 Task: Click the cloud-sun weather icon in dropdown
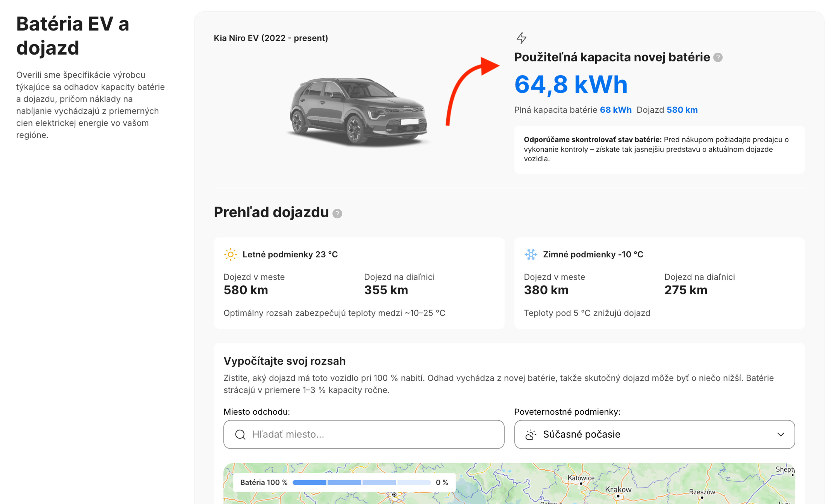coord(531,434)
